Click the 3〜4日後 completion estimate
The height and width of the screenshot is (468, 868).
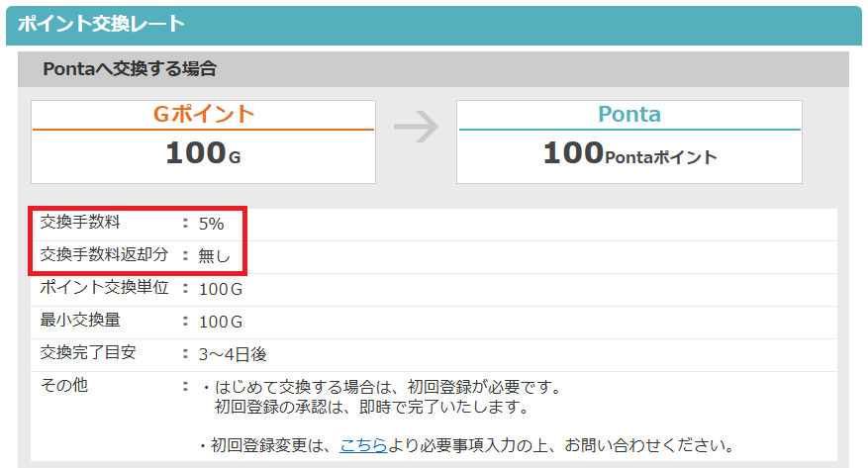(x=233, y=353)
